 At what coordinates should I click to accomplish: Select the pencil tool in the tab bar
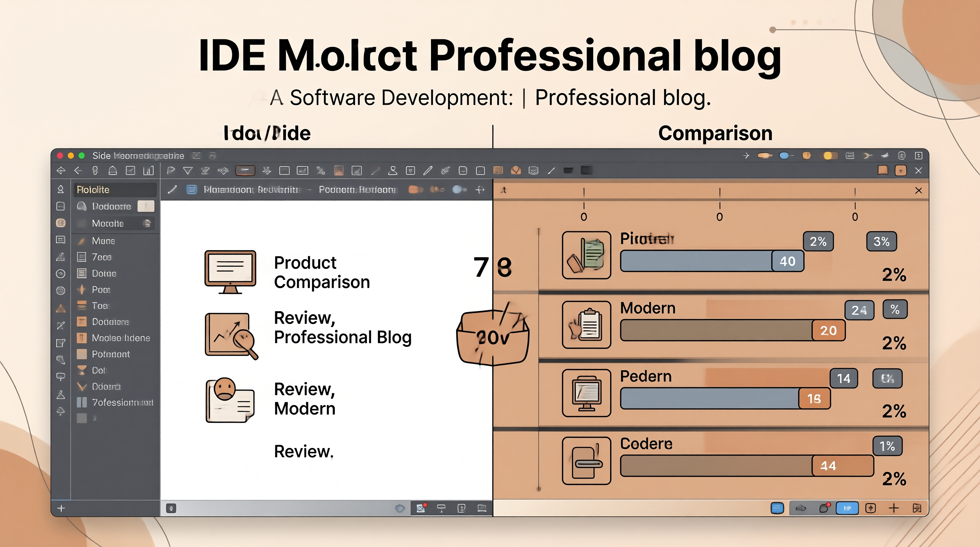[x=172, y=189]
